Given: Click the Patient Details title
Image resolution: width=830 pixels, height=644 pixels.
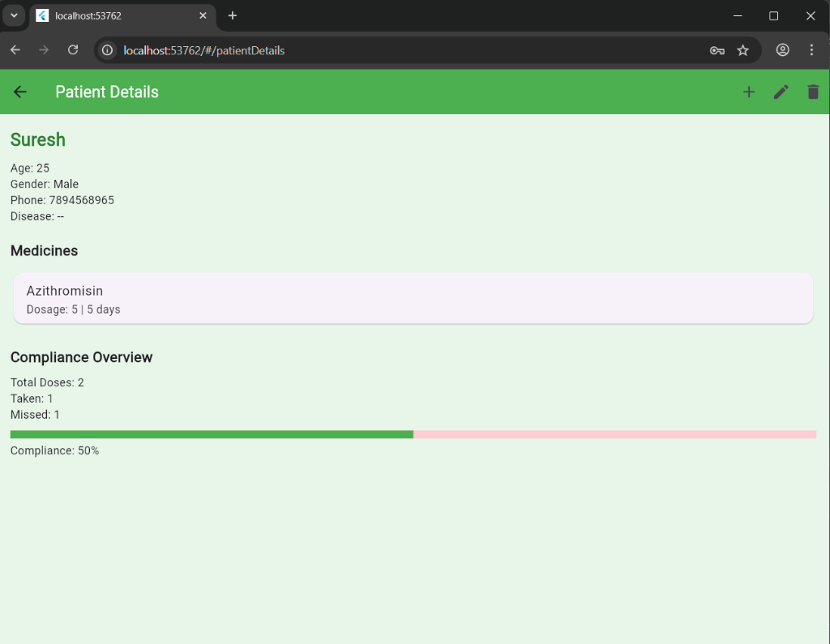Looking at the screenshot, I should (107, 92).
